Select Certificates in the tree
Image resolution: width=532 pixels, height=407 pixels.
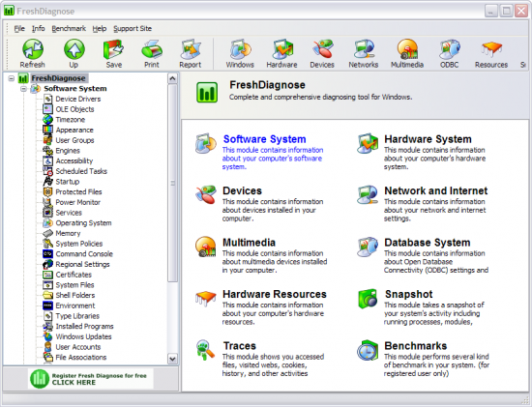coord(74,275)
